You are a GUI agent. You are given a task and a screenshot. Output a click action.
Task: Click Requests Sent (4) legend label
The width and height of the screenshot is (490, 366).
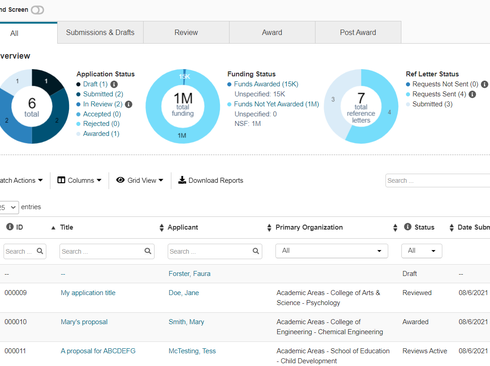pos(439,94)
